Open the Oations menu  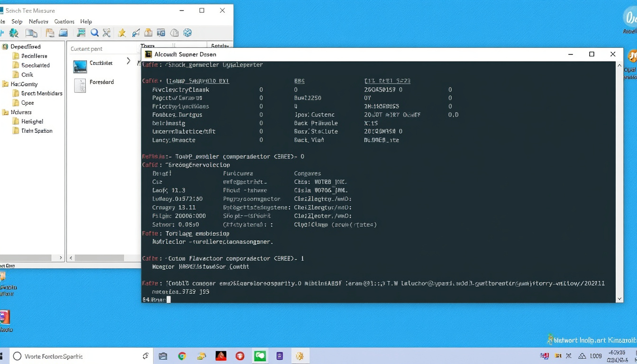(64, 21)
